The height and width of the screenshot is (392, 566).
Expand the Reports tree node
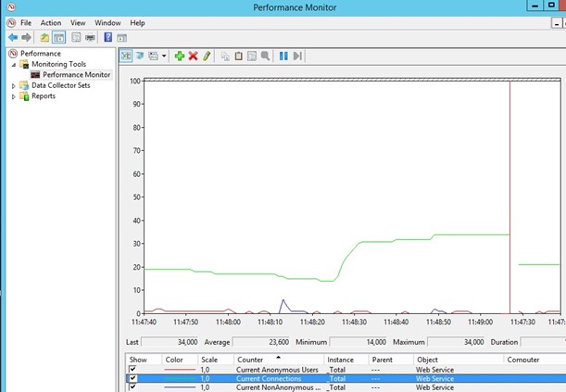coord(14,95)
